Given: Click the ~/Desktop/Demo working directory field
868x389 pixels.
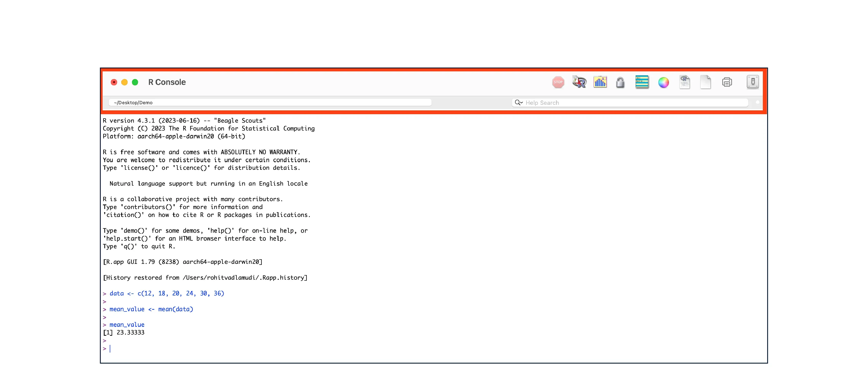Looking at the screenshot, I should click(x=270, y=103).
